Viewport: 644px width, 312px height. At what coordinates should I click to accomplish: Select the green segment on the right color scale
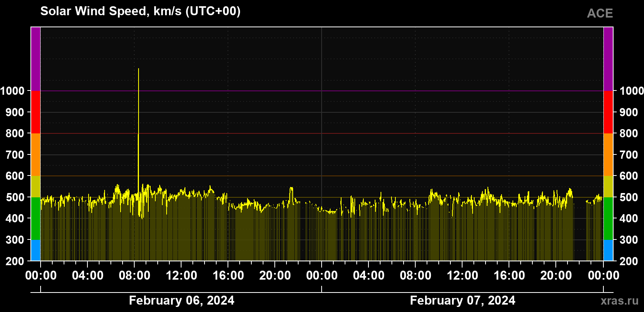608,219
